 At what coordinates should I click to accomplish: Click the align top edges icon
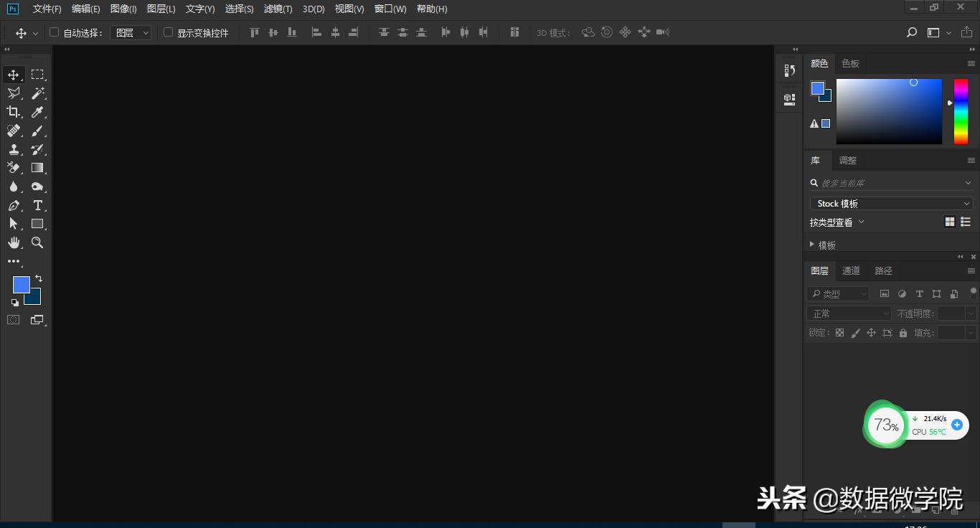coord(254,32)
